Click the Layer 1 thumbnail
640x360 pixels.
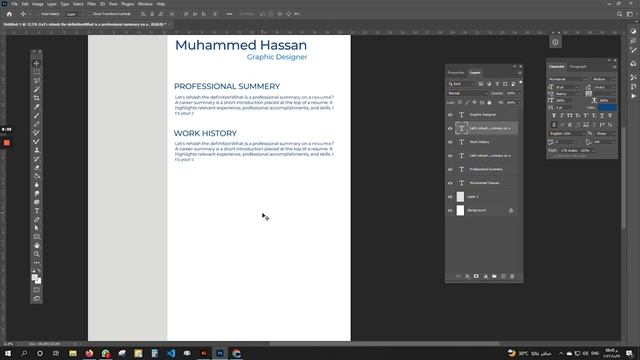[x=460, y=197]
